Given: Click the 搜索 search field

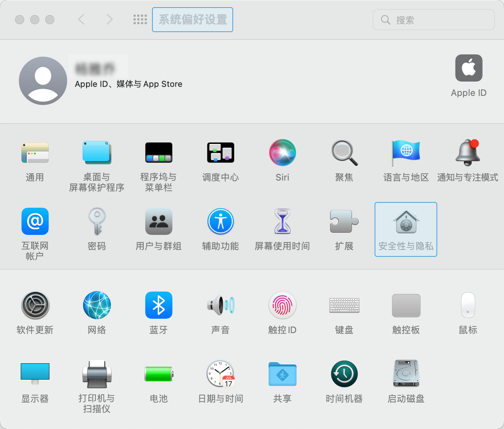Looking at the screenshot, I should coord(434,20).
